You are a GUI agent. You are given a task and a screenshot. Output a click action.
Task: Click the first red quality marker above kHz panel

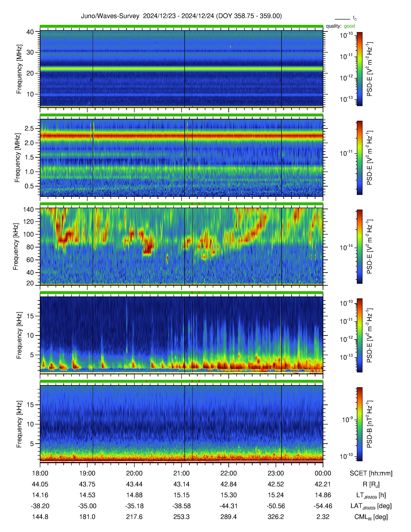click(147, 204)
